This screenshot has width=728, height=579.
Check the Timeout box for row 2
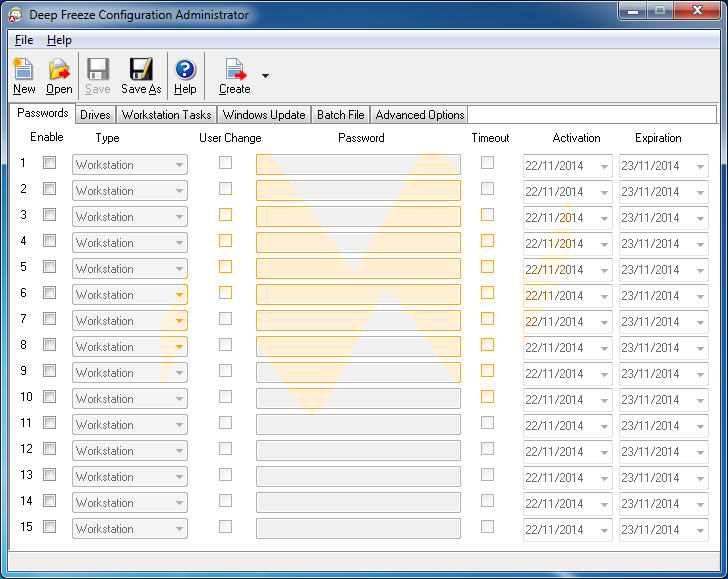point(488,189)
